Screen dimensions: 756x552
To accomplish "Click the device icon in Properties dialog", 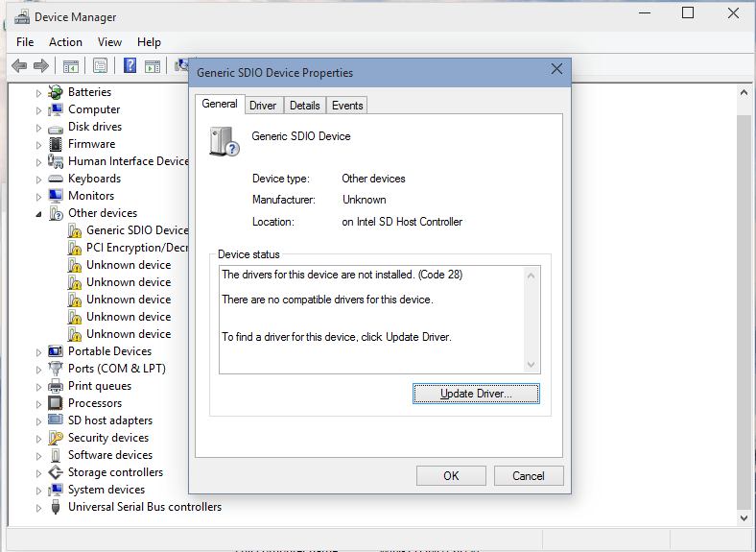I will tap(224, 141).
